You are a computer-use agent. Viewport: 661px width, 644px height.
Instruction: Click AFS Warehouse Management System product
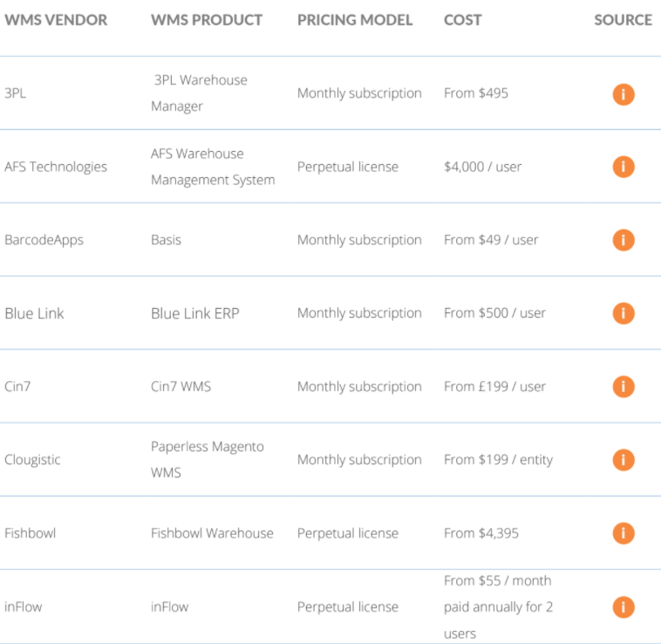tap(213, 167)
